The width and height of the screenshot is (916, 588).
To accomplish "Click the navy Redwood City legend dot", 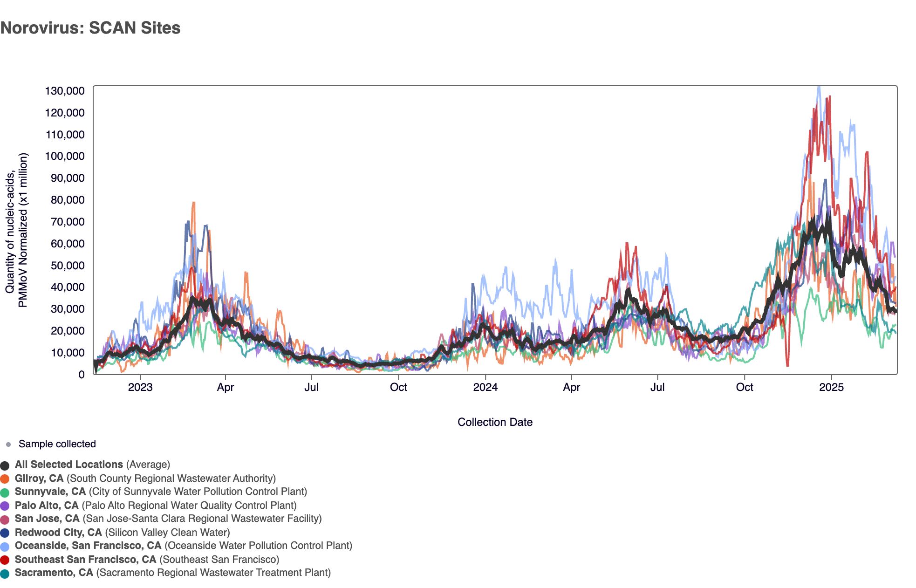I will click(x=5, y=533).
